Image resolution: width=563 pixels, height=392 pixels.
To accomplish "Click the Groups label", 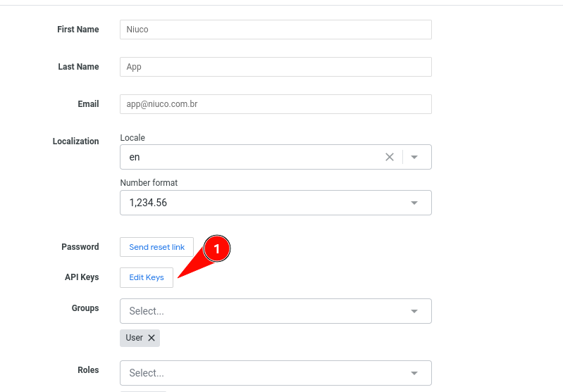I will click(x=85, y=308).
